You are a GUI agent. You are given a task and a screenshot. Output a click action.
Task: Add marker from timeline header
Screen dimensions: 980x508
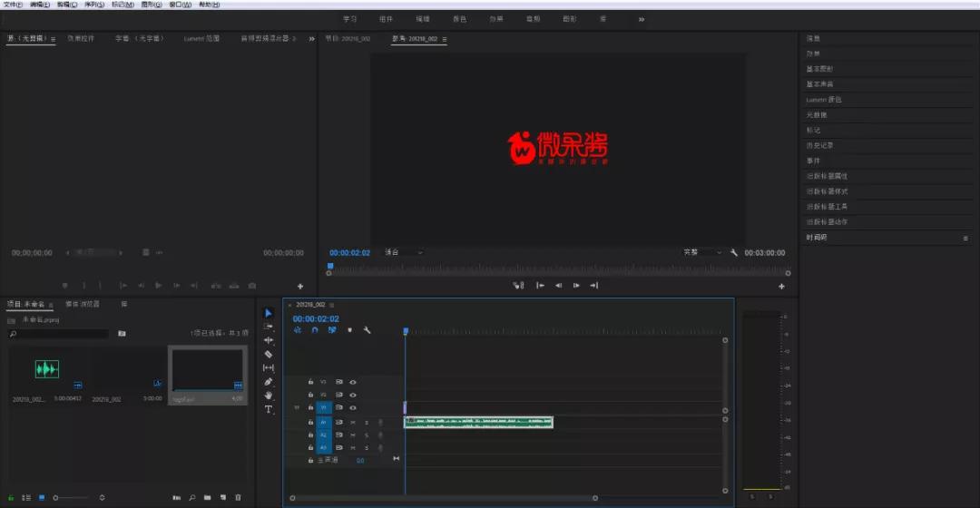click(349, 330)
